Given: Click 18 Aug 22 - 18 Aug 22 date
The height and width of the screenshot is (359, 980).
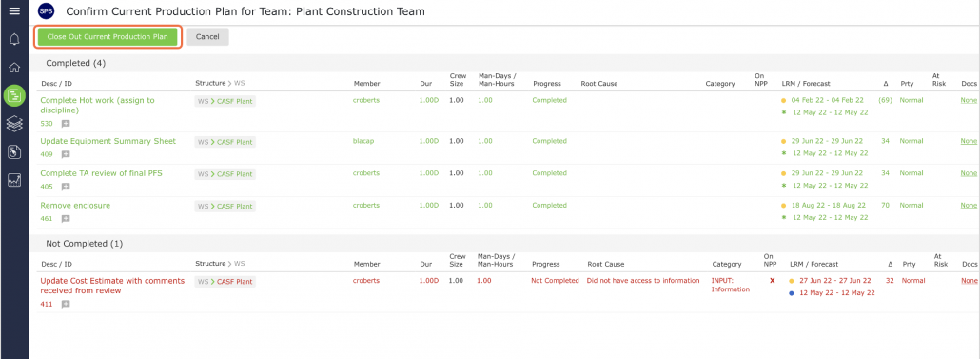Looking at the screenshot, I should pos(828,205).
